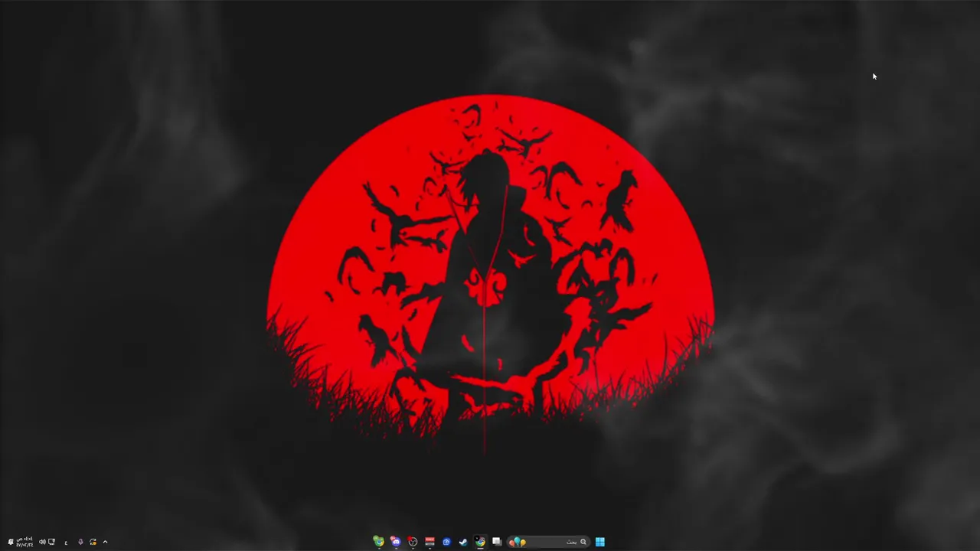This screenshot has width=980, height=551.
Task: Open the notification bell icon
Action: click(x=11, y=542)
